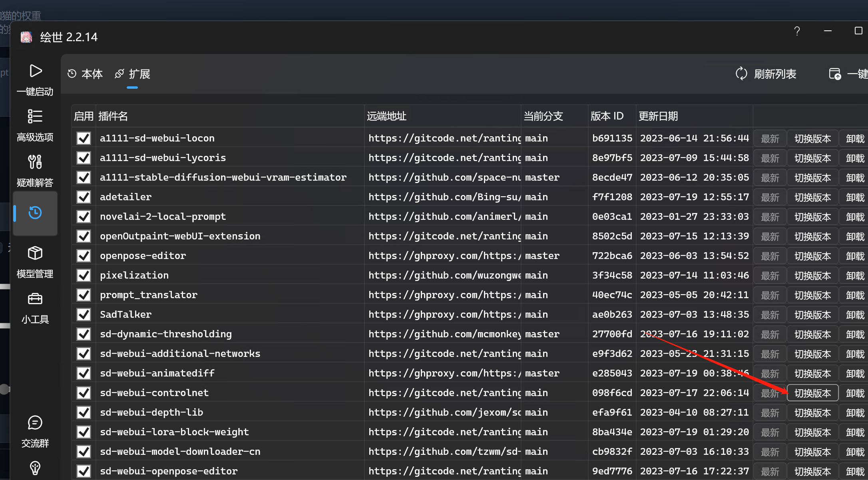Click the lightbulb icon at sidebar bottom
Viewport: 868px width, 480px height.
(35, 468)
